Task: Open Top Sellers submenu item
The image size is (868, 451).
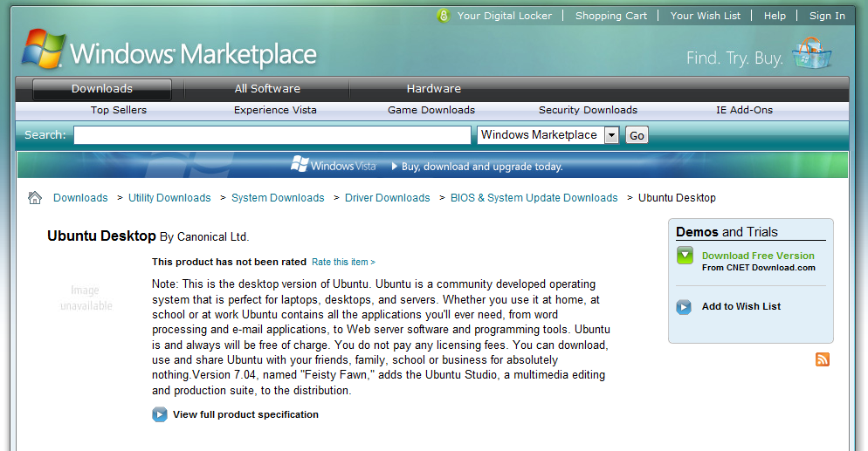Action: (119, 110)
